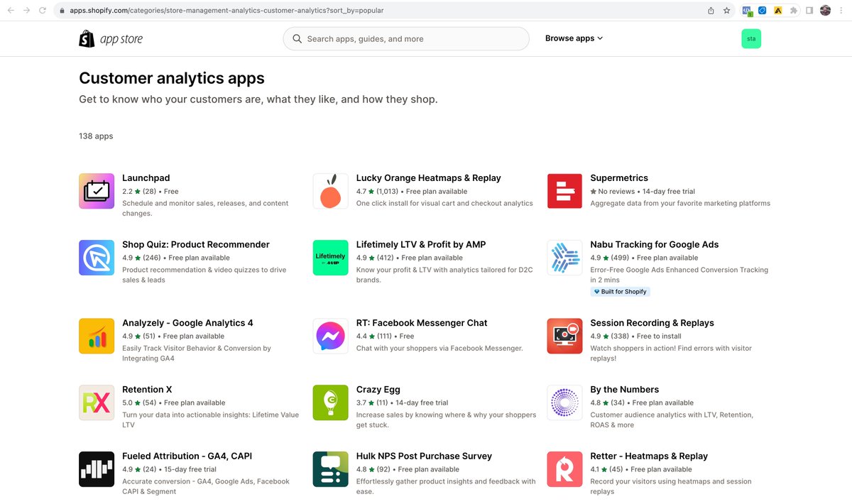
Task: Open Analyzely - Google Analytics 4 link
Action: click(187, 323)
